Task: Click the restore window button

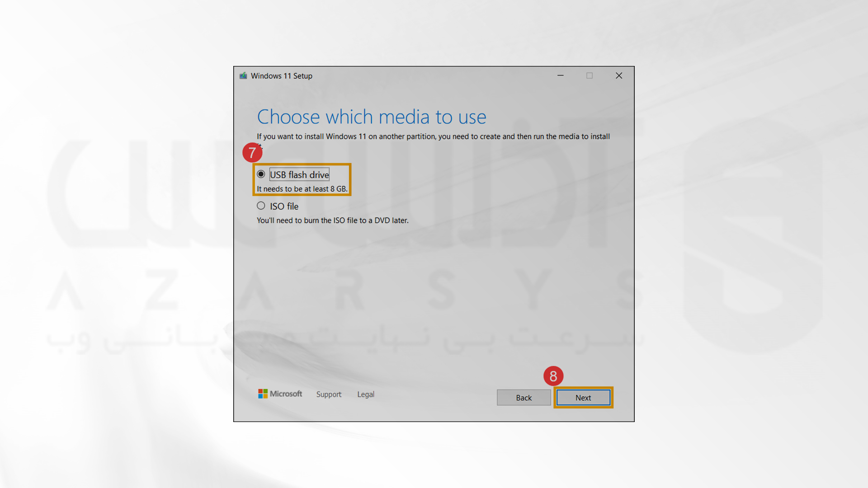Action: [589, 75]
